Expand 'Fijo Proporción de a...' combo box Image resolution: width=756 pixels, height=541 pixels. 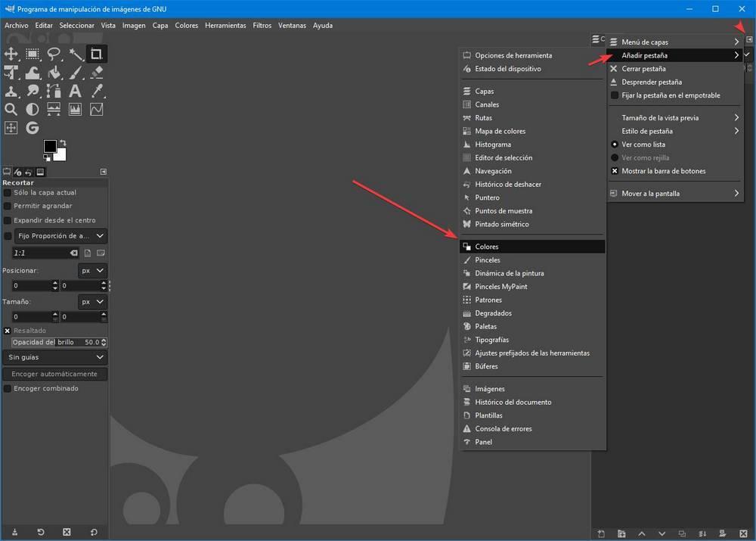pyautogui.click(x=60, y=236)
